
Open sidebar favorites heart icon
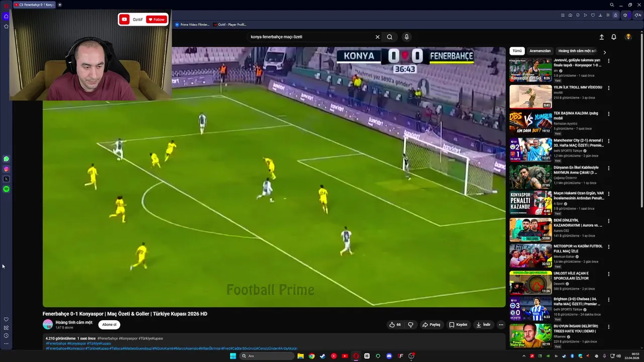6,319
